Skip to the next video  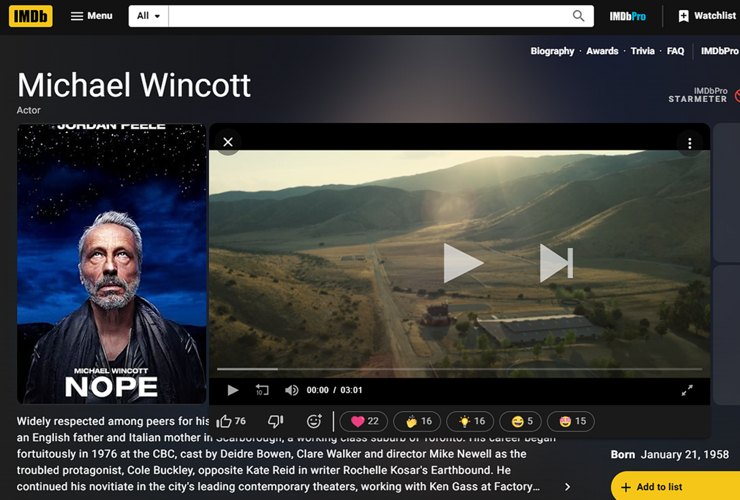pyautogui.click(x=556, y=263)
